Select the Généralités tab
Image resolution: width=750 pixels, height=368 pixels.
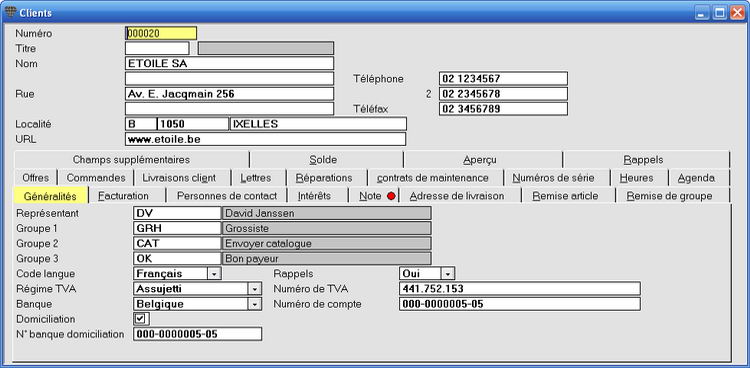pyautogui.click(x=50, y=196)
